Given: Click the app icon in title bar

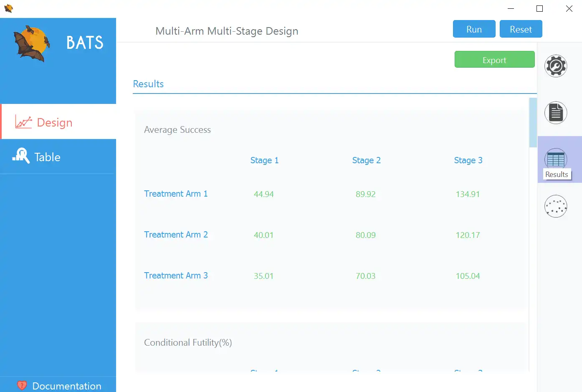Looking at the screenshot, I should tap(8, 8).
